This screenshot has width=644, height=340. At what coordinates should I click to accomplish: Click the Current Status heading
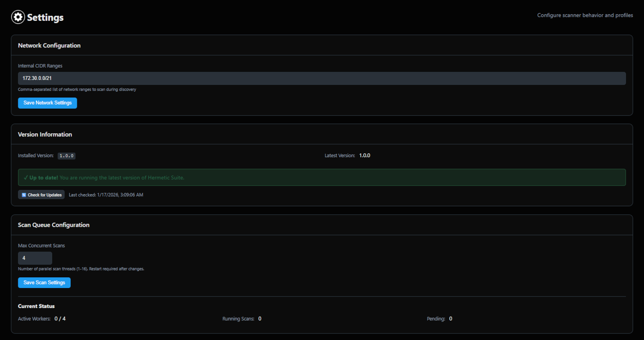36,306
